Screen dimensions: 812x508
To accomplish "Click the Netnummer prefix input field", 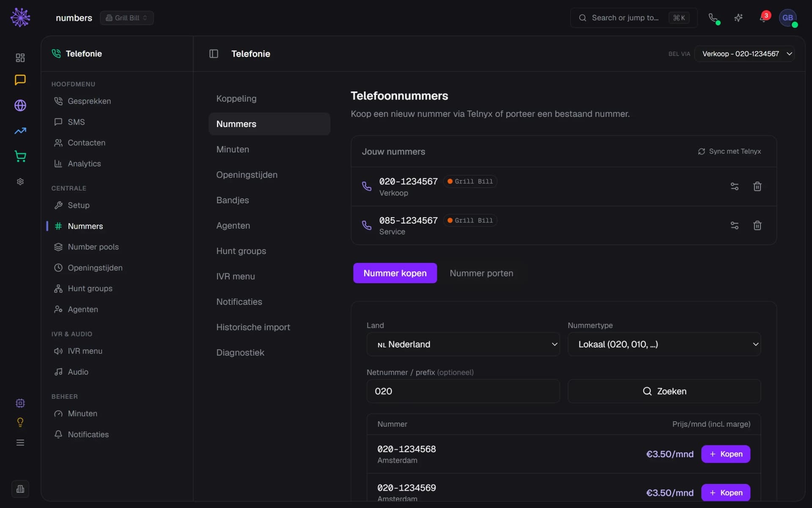I will [463, 391].
